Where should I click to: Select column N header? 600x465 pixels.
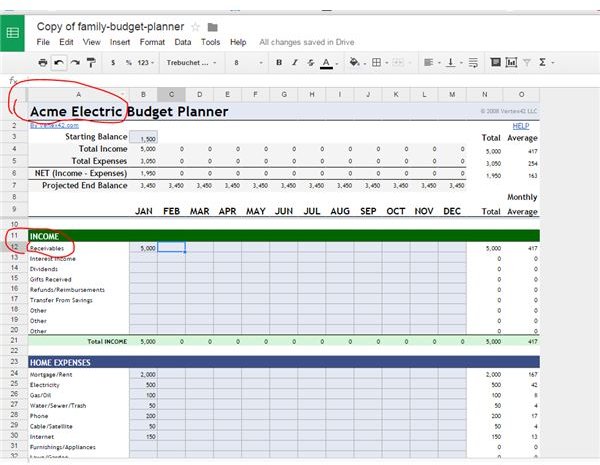pos(484,95)
